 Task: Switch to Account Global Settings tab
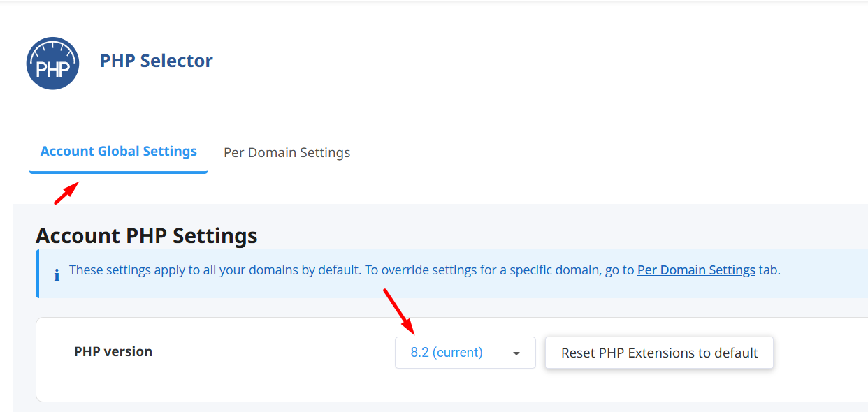point(118,152)
